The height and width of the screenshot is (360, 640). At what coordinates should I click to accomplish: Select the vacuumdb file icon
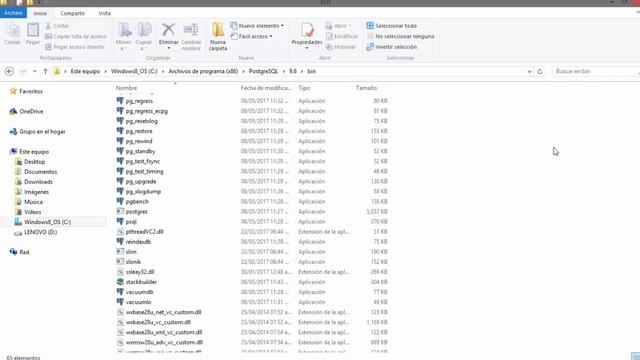point(120,292)
